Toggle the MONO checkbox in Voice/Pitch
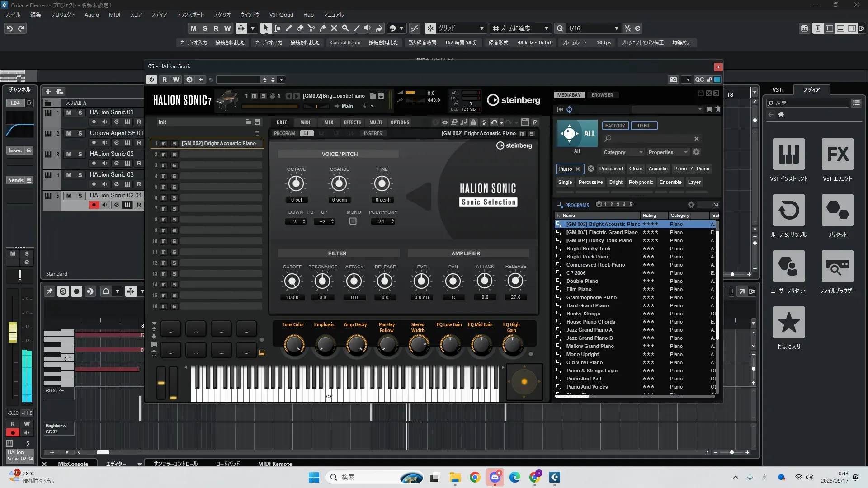The height and width of the screenshot is (488, 868). (353, 221)
